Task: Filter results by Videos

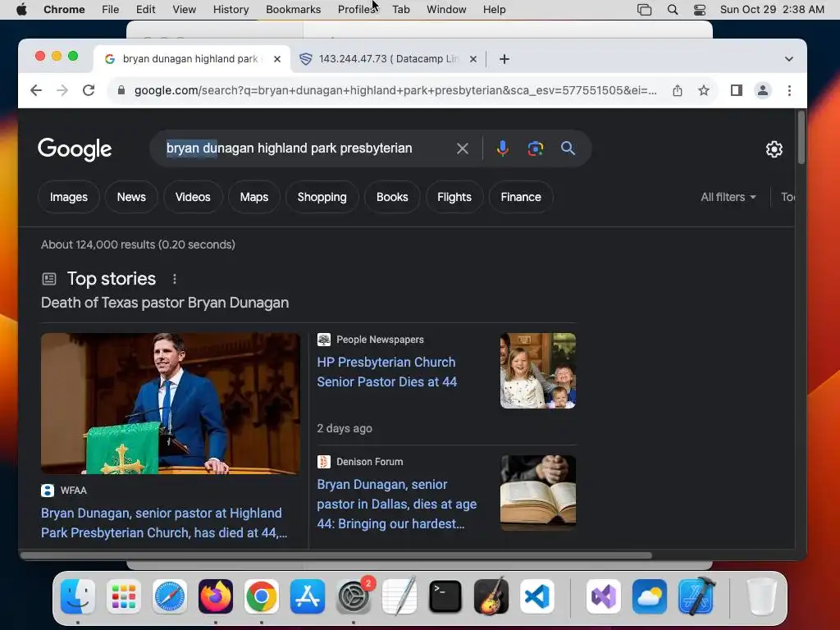Action: coord(193,197)
